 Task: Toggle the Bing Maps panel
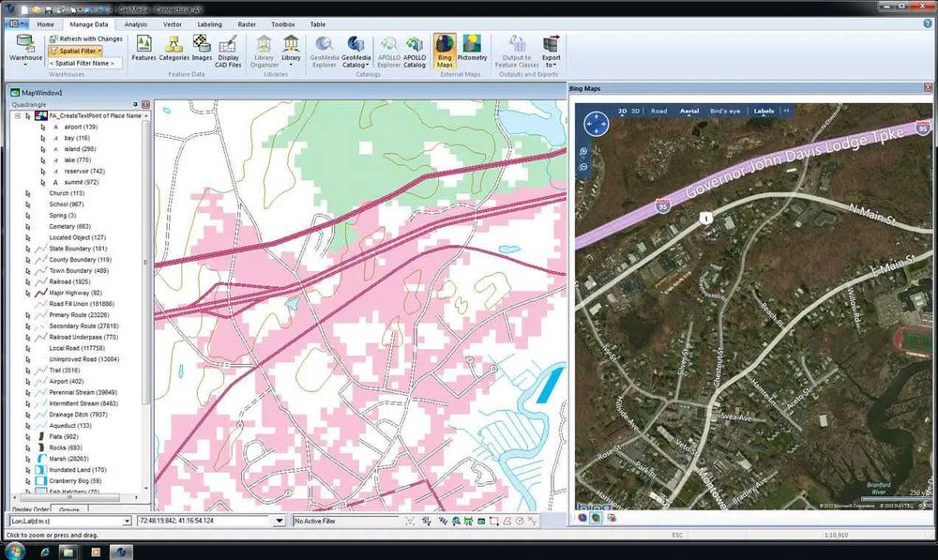click(445, 51)
